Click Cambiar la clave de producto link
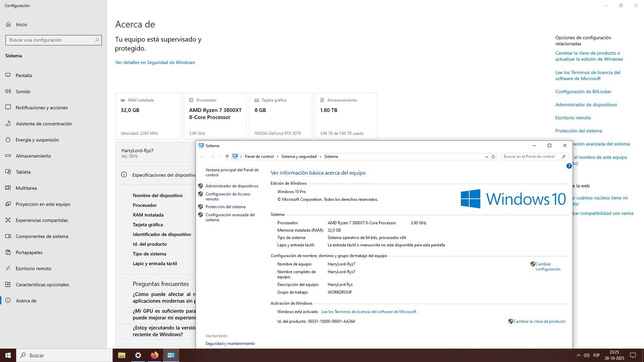The height and width of the screenshot is (362, 644). click(x=539, y=321)
